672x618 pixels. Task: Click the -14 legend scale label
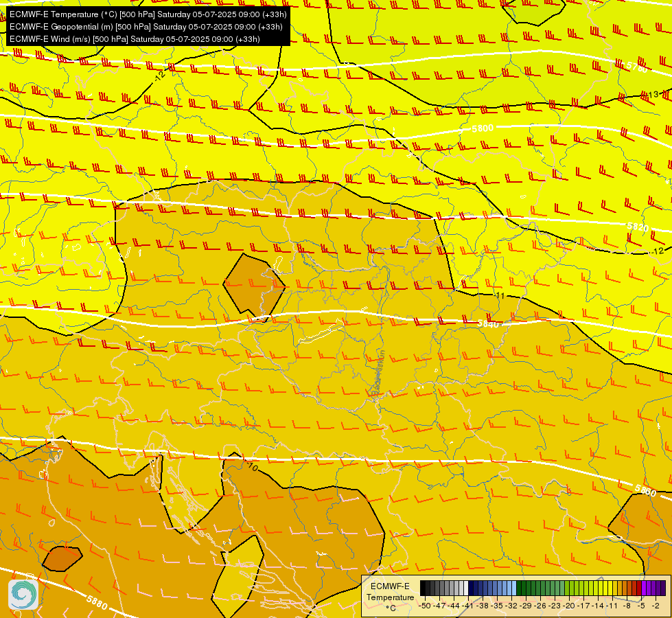click(x=597, y=606)
